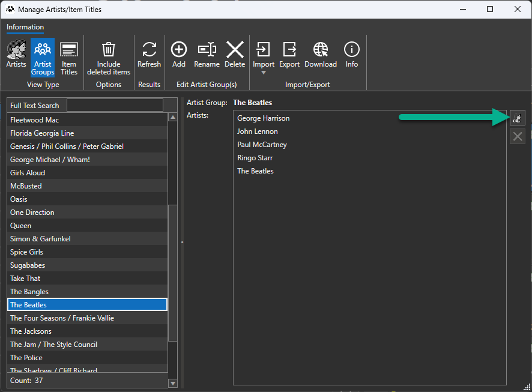Minimize the Manage Artists window
This screenshot has width=532, height=392.
click(463, 9)
